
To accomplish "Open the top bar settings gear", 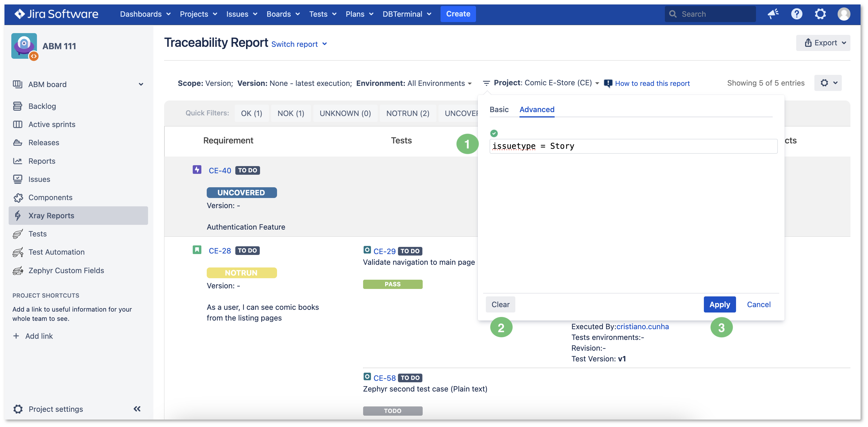I will pyautogui.click(x=820, y=14).
